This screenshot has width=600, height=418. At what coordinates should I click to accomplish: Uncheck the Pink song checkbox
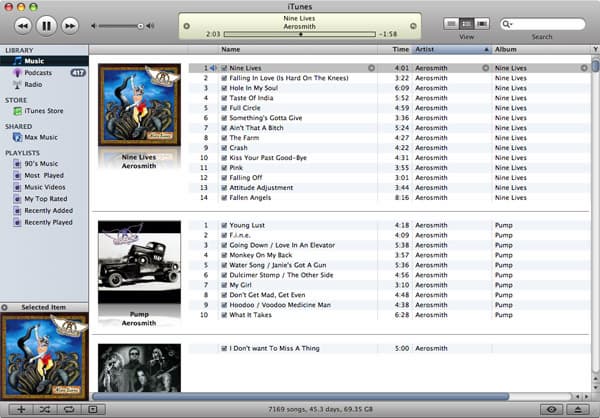pos(224,168)
